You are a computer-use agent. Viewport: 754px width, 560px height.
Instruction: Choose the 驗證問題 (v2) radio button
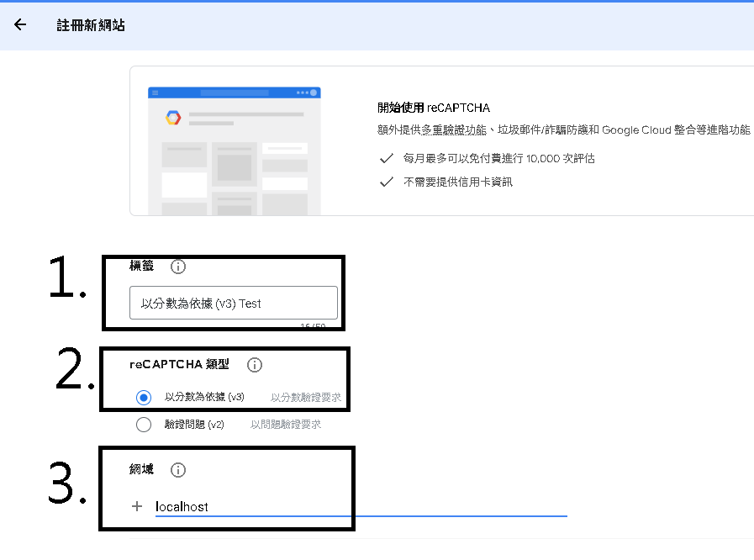click(x=144, y=425)
